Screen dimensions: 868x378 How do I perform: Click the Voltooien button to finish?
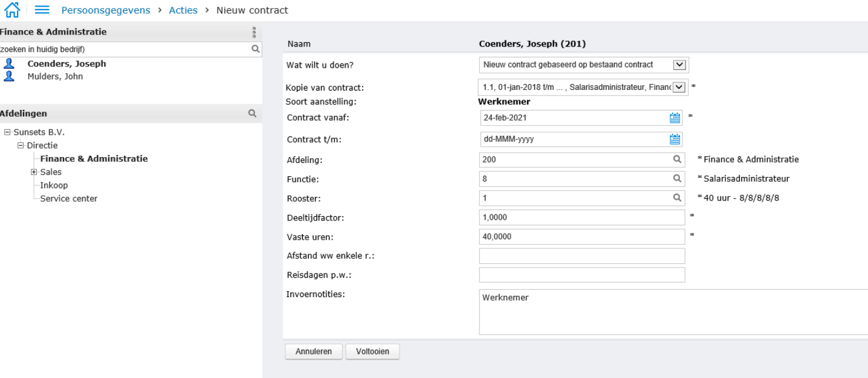tap(372, 351)
